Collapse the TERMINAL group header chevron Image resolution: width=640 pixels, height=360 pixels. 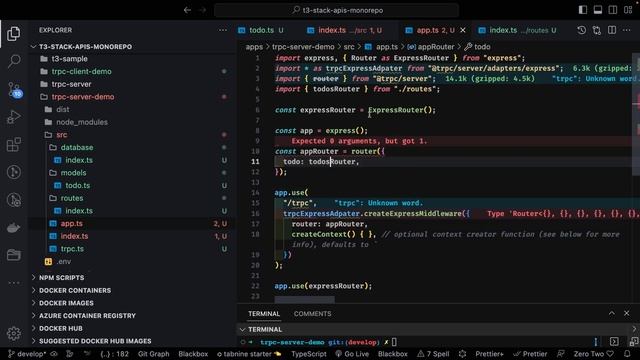[x=242, y=329]
